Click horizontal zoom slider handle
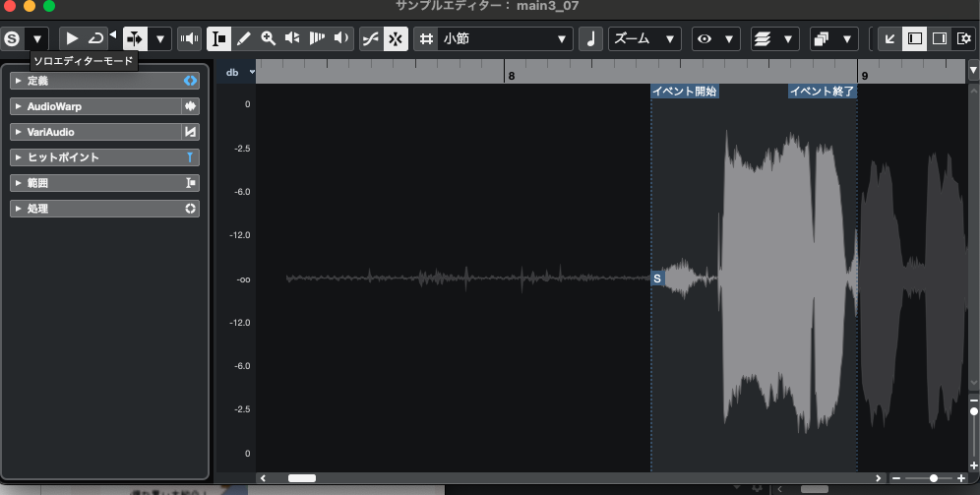This screenshot has width=980, height=495. [933, 478]
